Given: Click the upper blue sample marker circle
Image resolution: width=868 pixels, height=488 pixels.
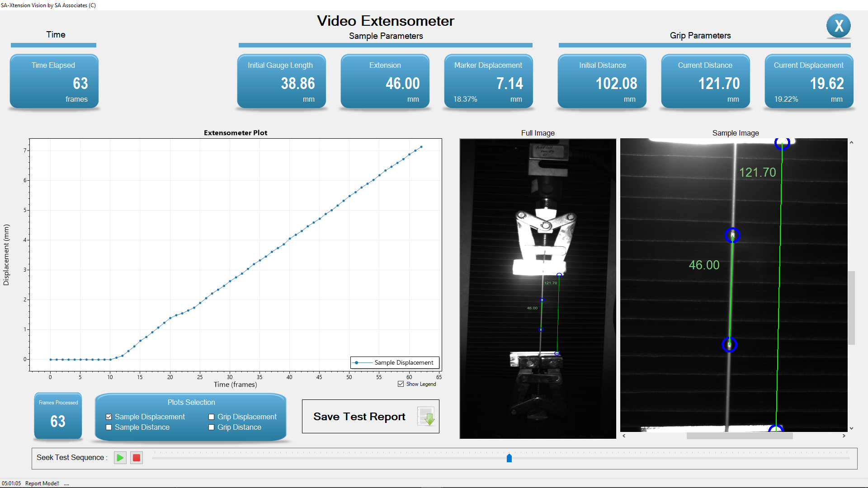Looking at the screenshot, I should tap(732, 235).
